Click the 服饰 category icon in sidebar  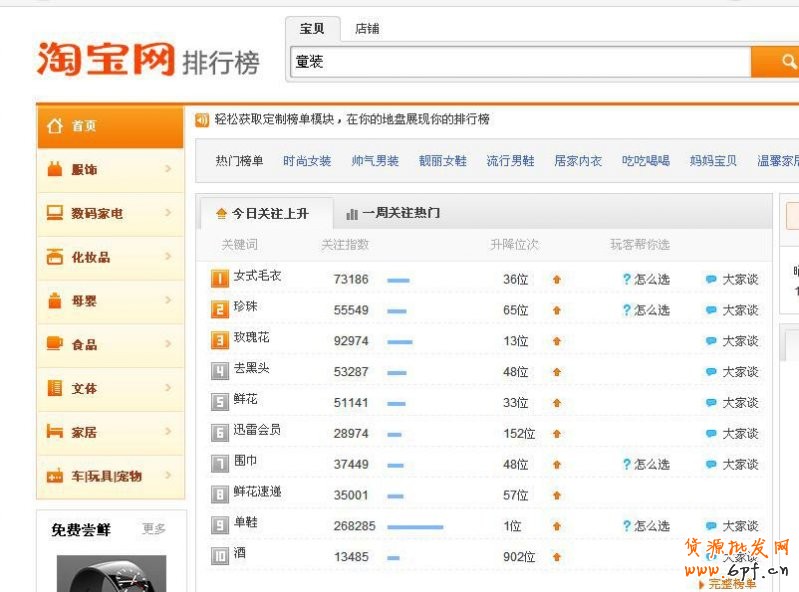pyautogui.click(x=55, y=170)
